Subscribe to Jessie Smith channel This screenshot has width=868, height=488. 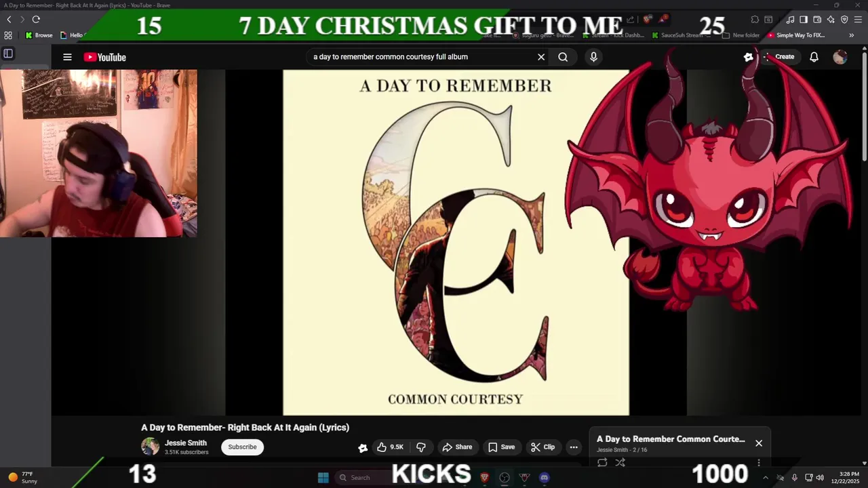[x=242, y=447]
